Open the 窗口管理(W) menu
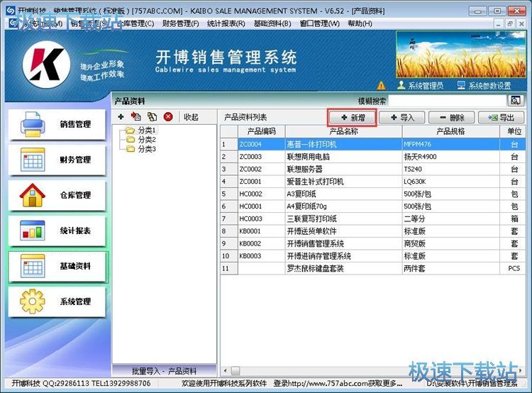The width and height of the screenshot is (532, 393). (320, 23)
